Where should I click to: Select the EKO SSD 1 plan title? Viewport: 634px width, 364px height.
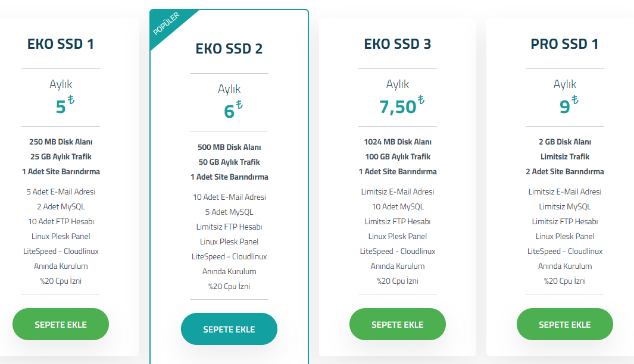pos(61,43)
